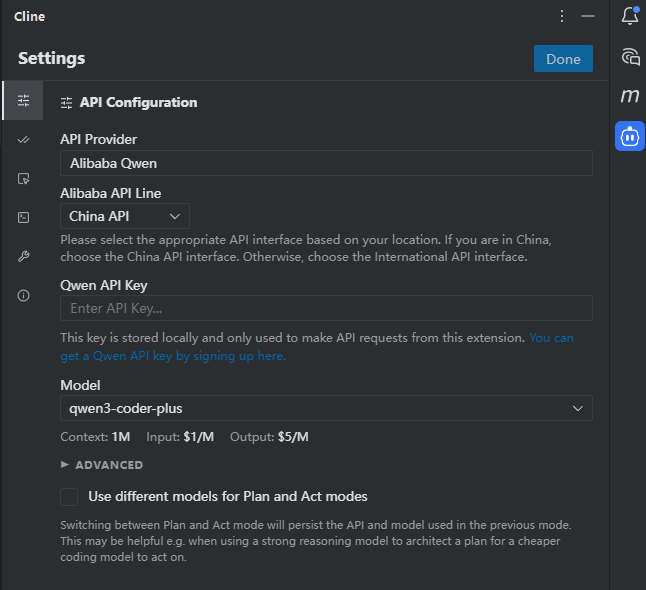Click the Cline panel title
The image size is (646, 590).
coord(30,16)
